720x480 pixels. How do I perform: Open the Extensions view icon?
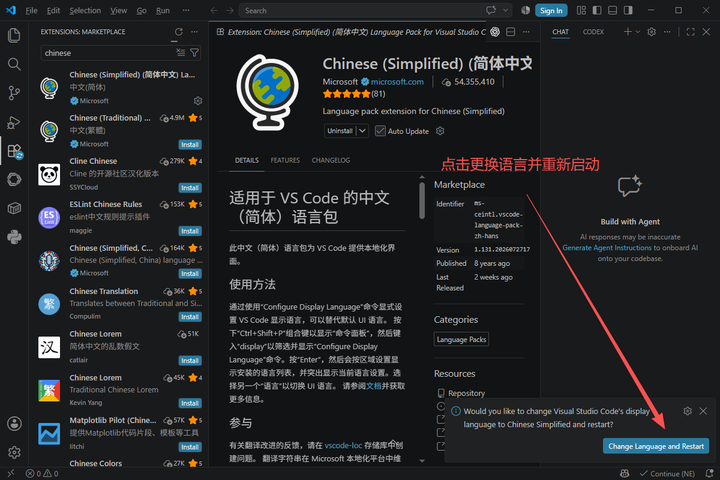(14, 151)
